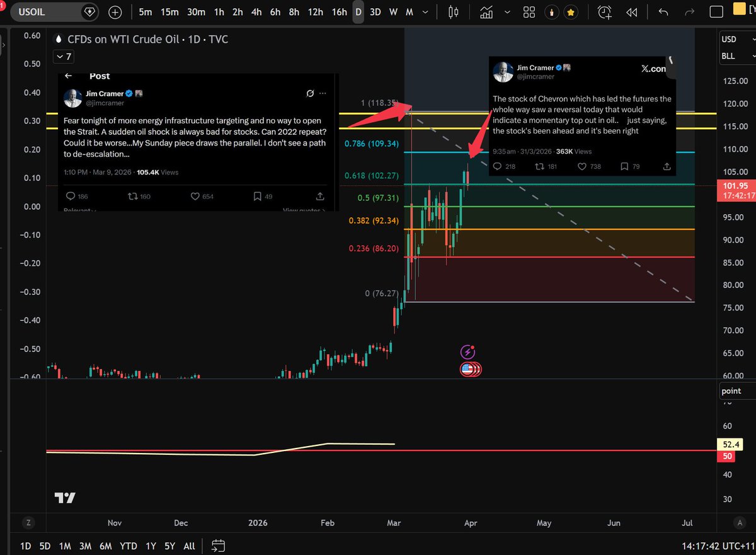Click the back arrow in the Post image
This screenshot has height=555, width=756.
[x=69, y=76]
